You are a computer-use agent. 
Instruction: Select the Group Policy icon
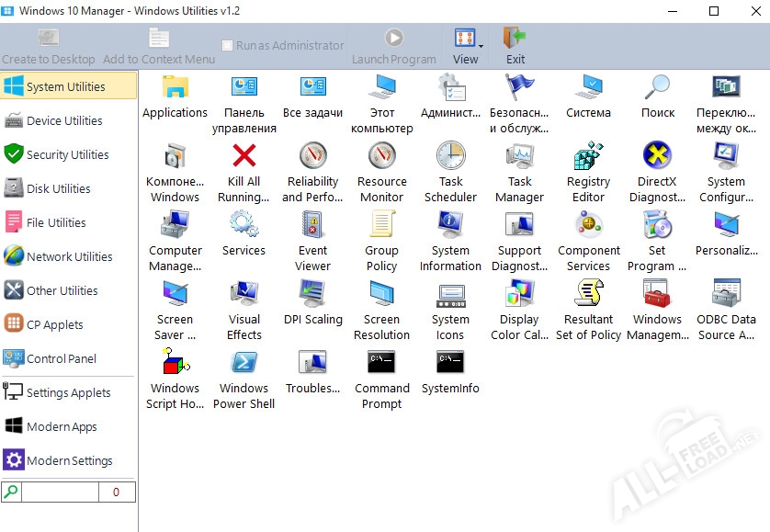[381, 225]
